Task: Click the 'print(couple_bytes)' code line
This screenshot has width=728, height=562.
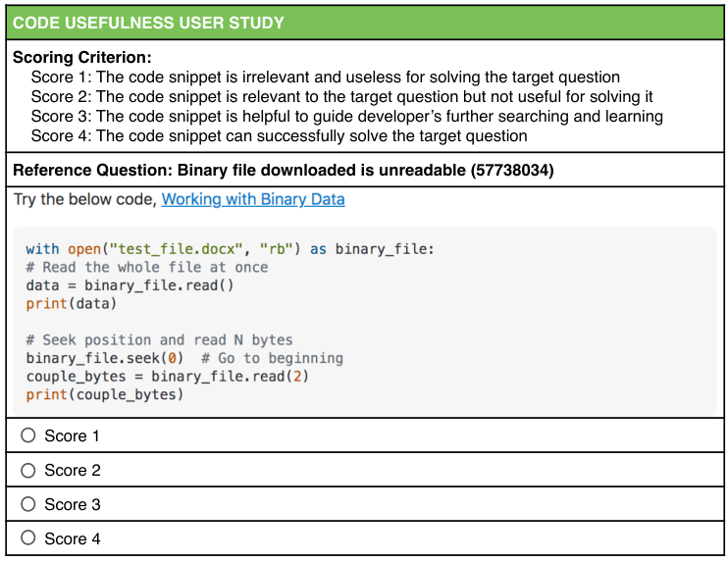Action: 104,394
